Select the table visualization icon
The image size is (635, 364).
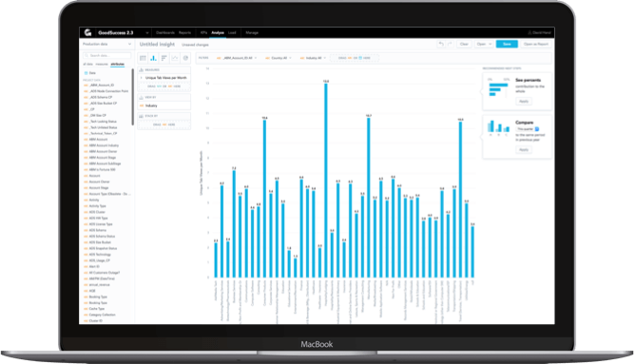143,58
